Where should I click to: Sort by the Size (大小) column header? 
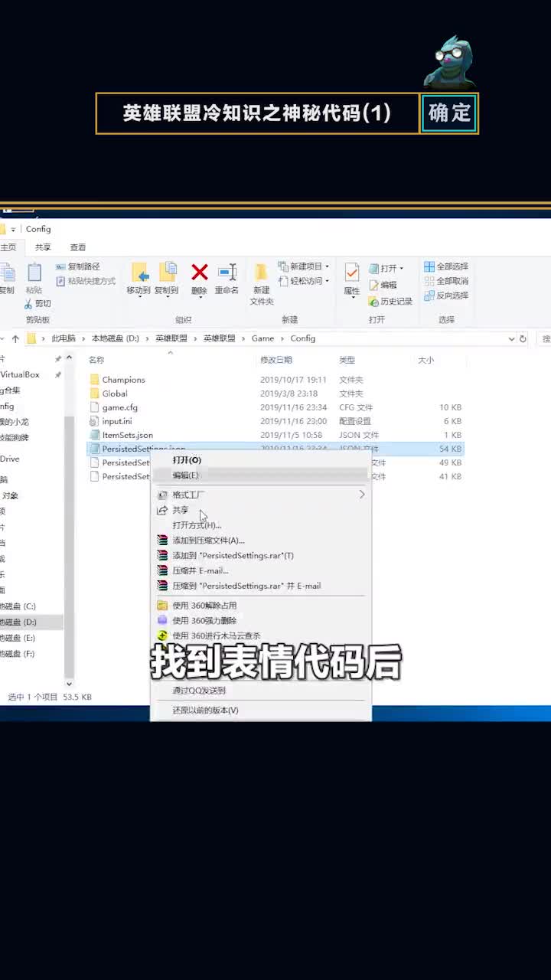(x=426, y=360)
